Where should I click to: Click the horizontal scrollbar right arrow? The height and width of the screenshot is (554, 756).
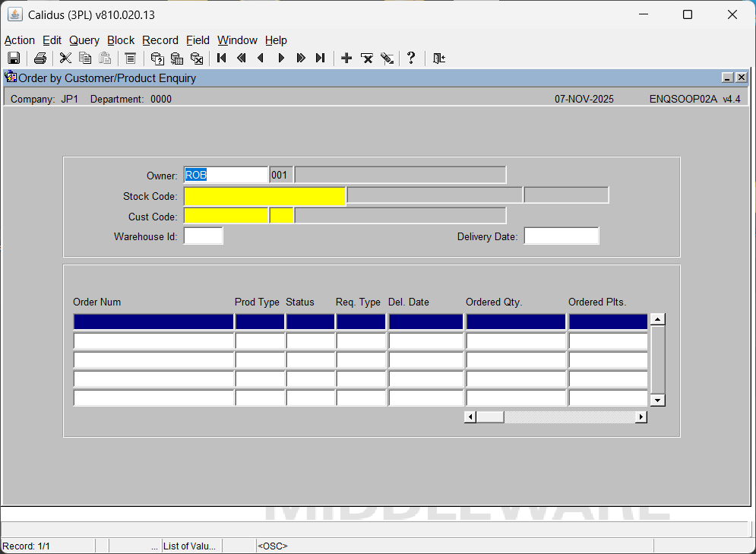pos(641,417)
